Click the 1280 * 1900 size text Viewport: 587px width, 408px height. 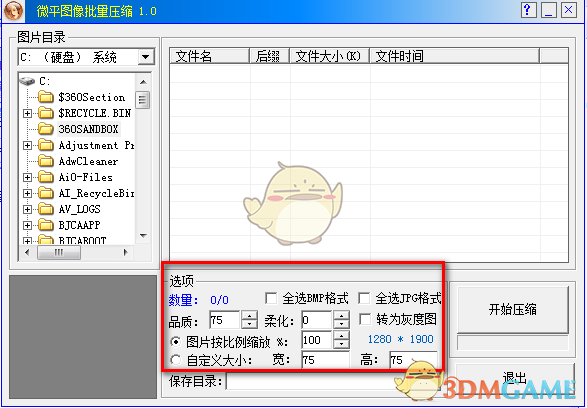(401, 339)
